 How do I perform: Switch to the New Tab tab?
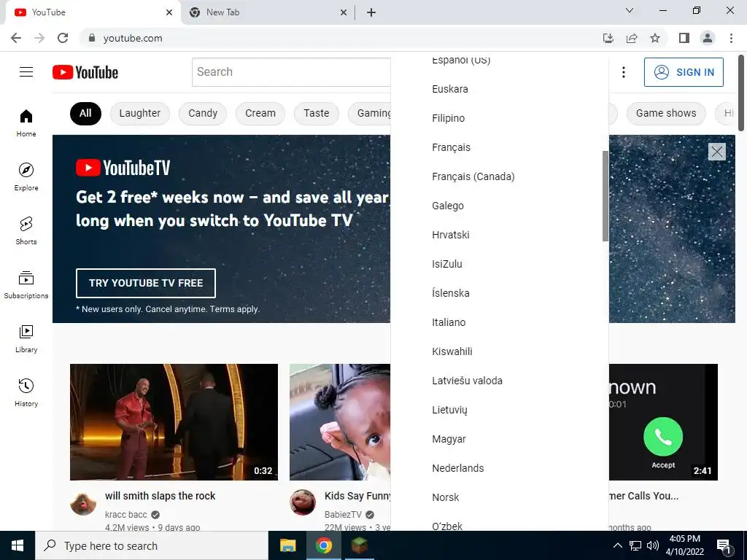tap(267, 12)
